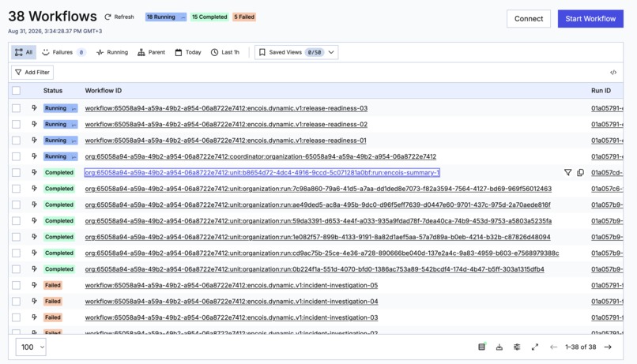Click the download icon in the footer
The height and width of the screenshot is (364, 637).
coord(499,347)
